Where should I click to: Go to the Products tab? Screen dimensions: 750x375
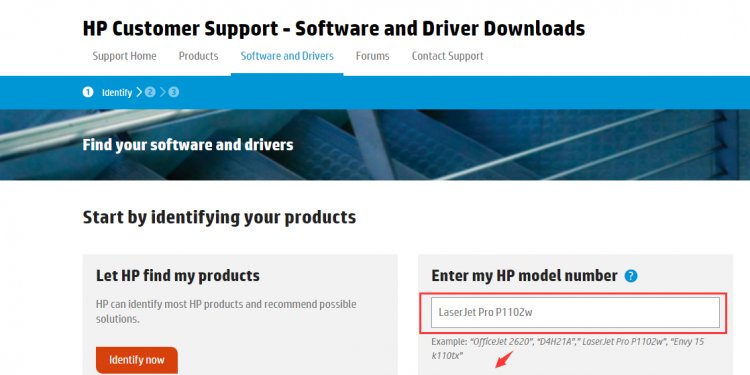tap(199, 56)
